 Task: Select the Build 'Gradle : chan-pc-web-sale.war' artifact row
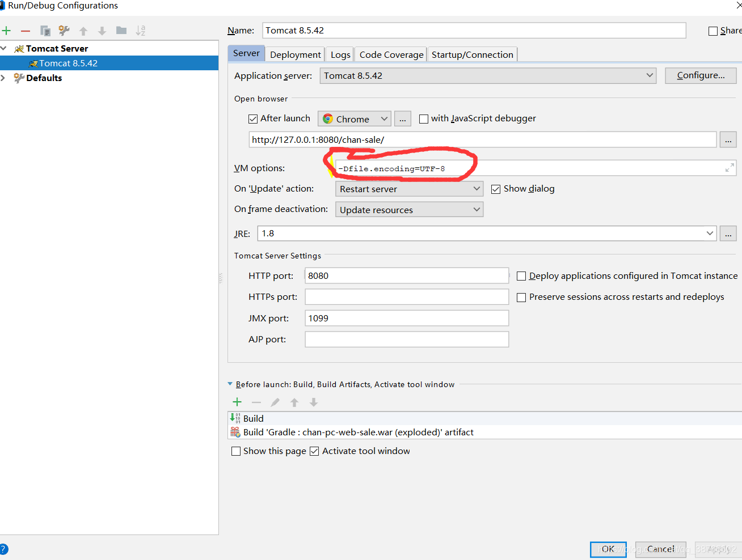point(484,432)
